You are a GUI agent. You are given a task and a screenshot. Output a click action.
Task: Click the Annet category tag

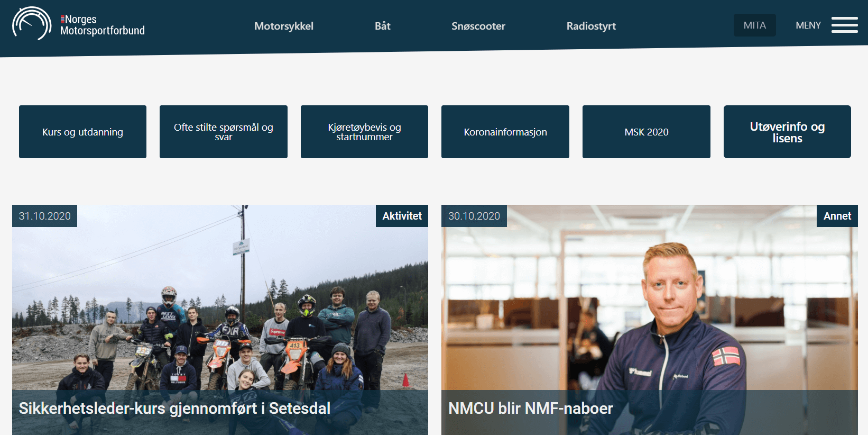837,216
